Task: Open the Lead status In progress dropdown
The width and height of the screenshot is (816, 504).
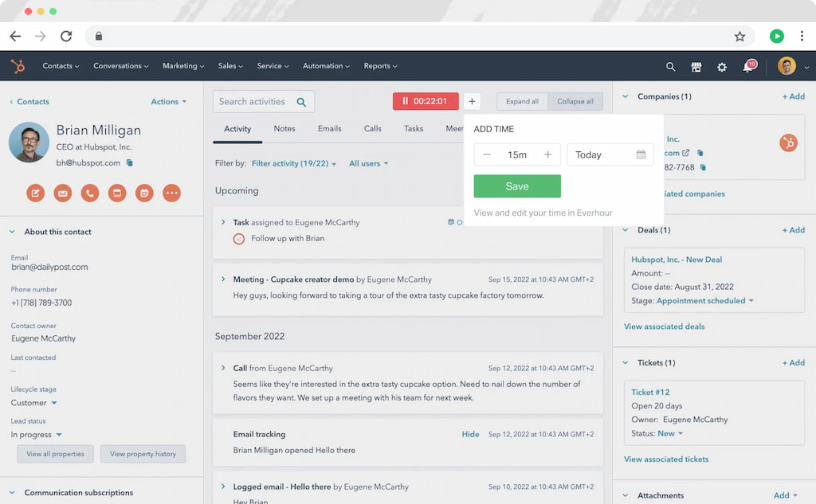Action: [x=37, y=435]
